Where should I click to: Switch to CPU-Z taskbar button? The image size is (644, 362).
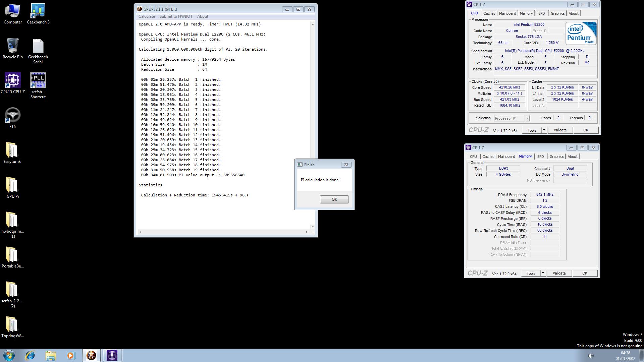point(112,355)
